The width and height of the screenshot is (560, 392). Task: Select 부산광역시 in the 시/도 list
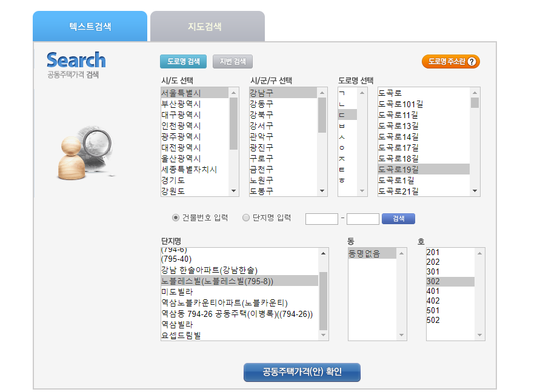tap(195, 104)
